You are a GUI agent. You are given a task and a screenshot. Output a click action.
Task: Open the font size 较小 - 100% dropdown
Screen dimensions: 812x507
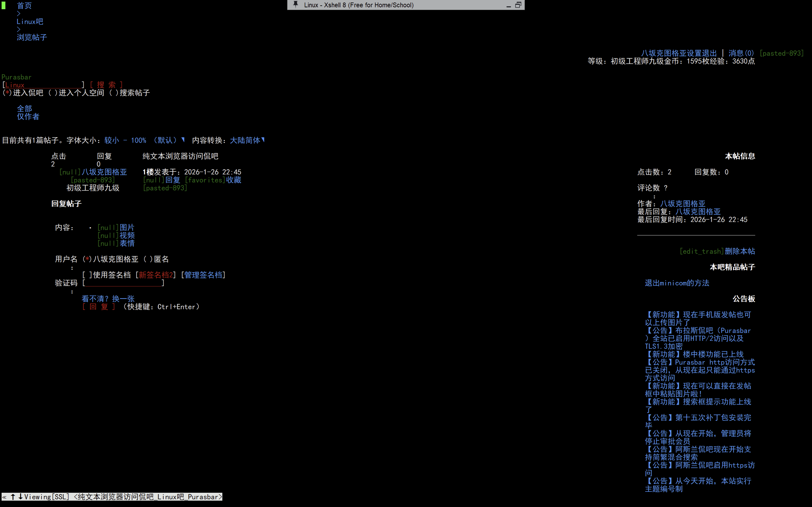pyautogui.click(x=144, y=140)
